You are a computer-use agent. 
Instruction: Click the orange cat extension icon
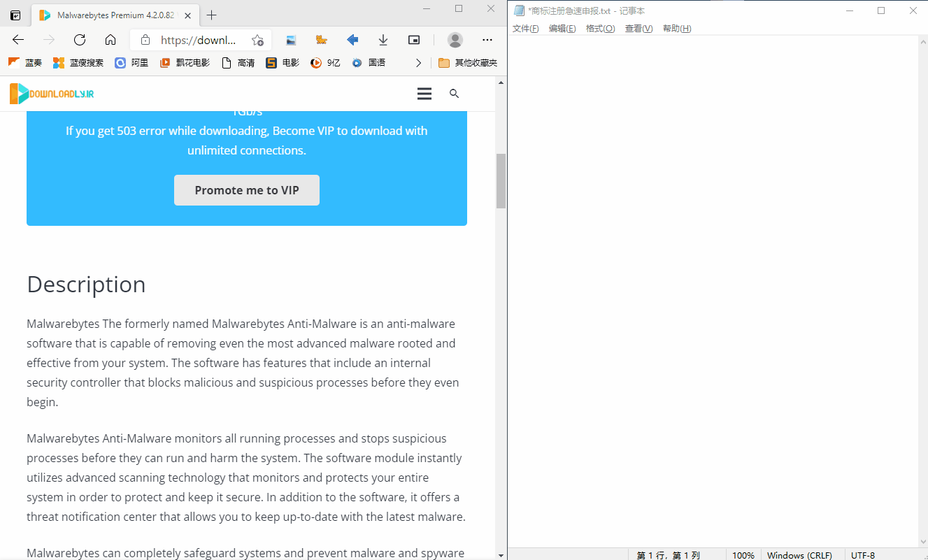[322, 40]
